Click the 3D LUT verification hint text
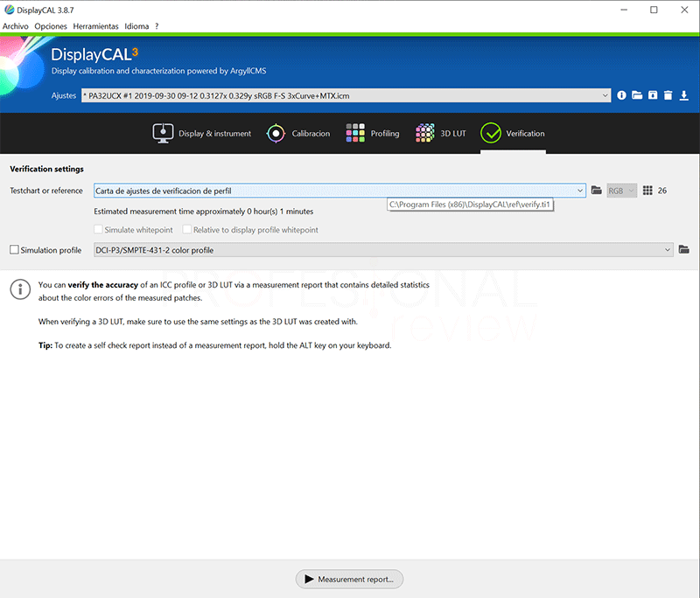 [198, 321]
